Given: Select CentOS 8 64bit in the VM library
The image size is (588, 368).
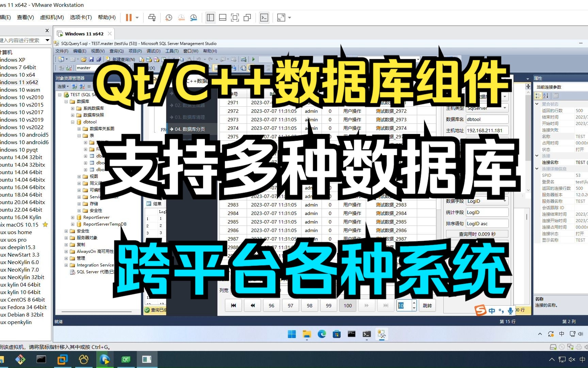Looking at the screenshot, I should (22, 300).
